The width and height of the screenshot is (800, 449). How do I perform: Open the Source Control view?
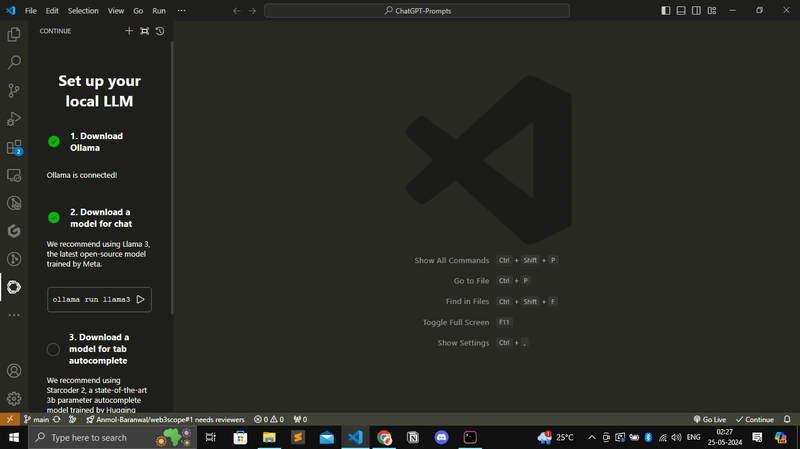point(14,90)
